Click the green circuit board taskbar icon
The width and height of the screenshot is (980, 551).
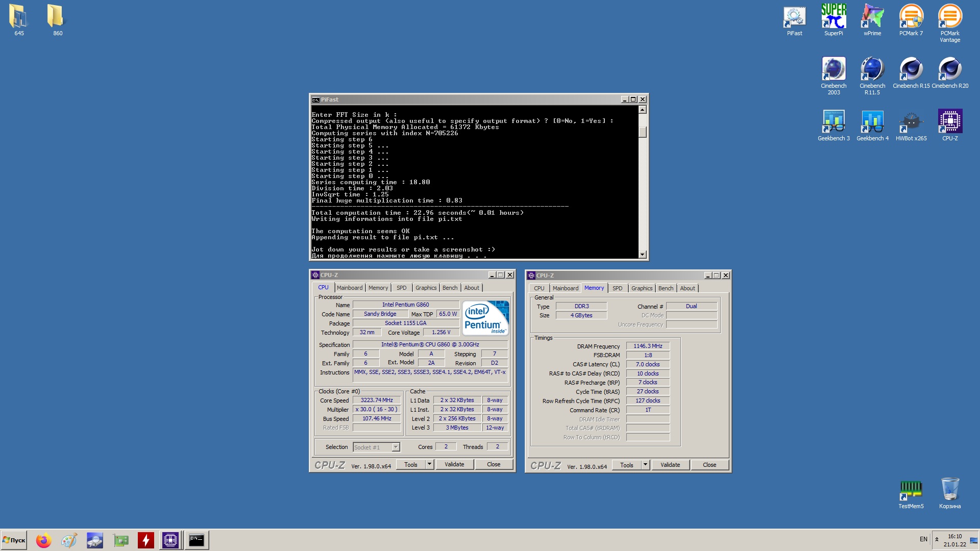(x=120, y=540)
